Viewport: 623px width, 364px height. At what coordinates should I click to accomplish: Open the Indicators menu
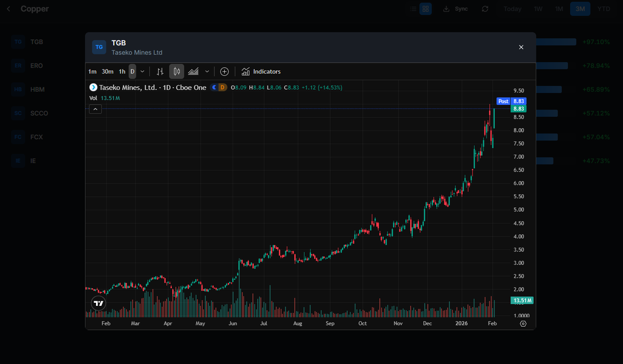click(261, 72)
